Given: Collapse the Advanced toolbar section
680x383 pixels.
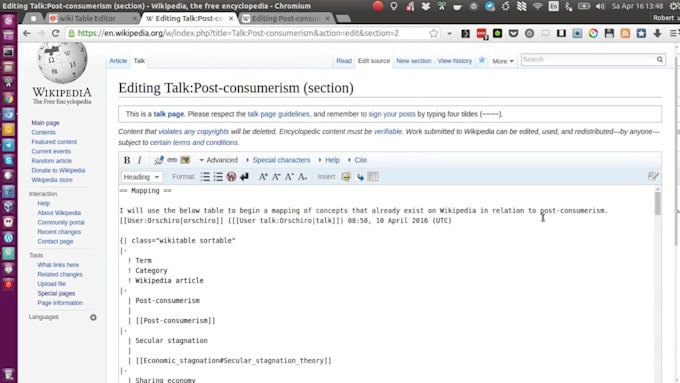Looking at the screenshot, I should tap(219, 160).
